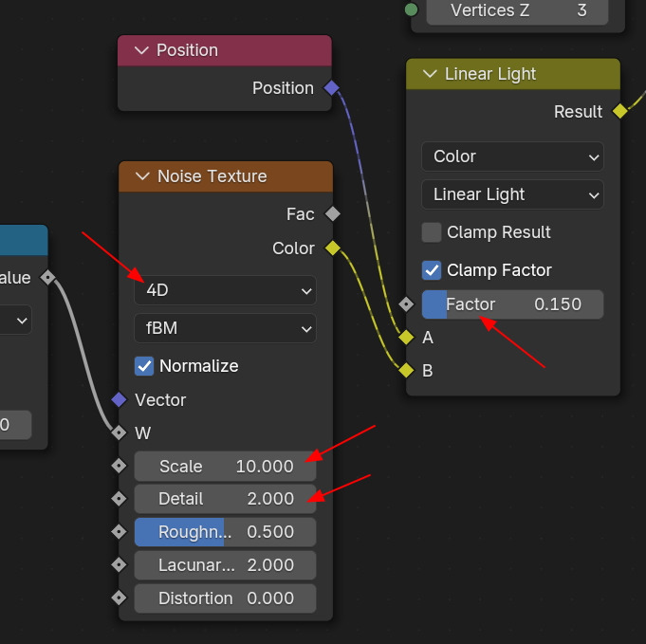The image size is (646, 644).
Task: Click the Result output socket
Action: pyautogui.click(x=620, y=111)
